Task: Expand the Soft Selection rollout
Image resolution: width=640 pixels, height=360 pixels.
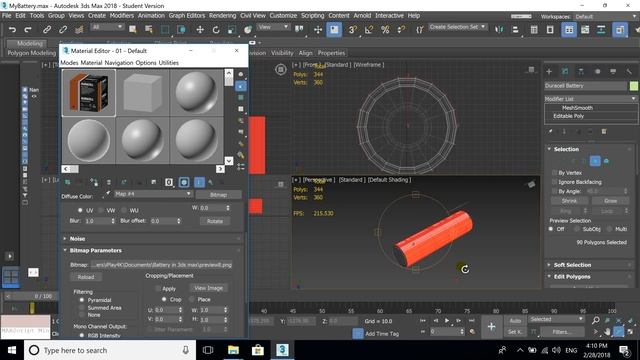Action: pos(572,265)
